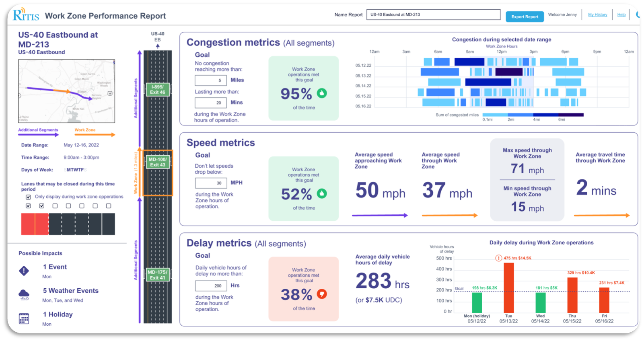
Task: Open the Help link
Action: click(621, 15)
